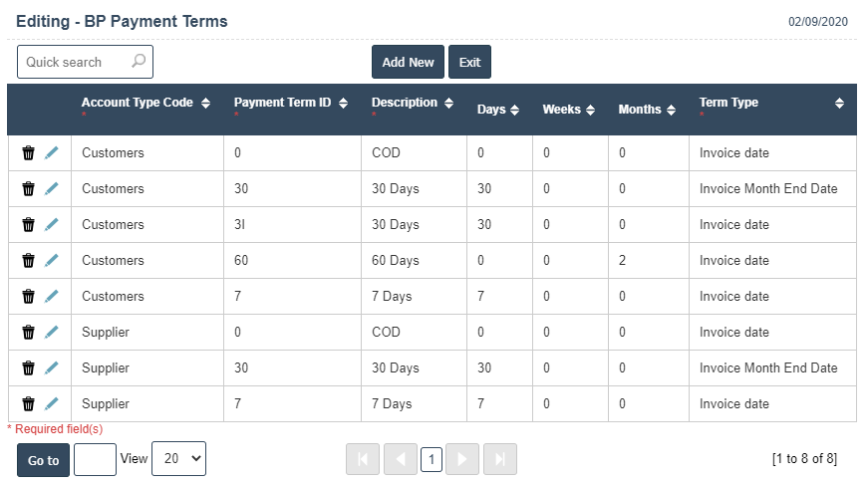This screenshot has width=868, height=486.
Task: Sort table by Payment Term ID
Action: point(343,103)
